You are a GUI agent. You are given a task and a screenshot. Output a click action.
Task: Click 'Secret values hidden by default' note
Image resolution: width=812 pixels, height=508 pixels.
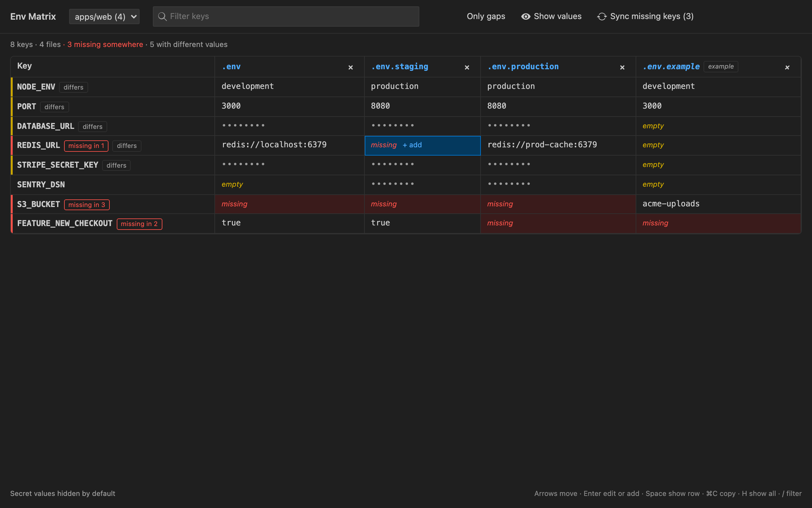tap(63, 493)
